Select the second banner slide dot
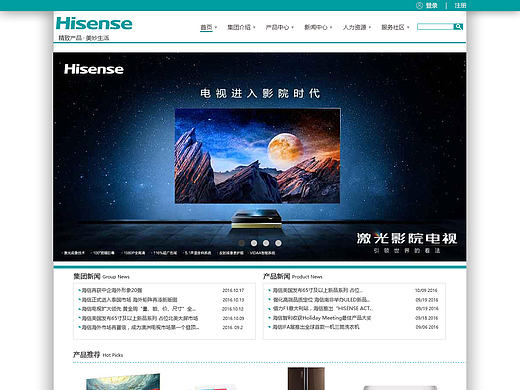The width and height of the screenshot is (520, 390). [254, 243]
